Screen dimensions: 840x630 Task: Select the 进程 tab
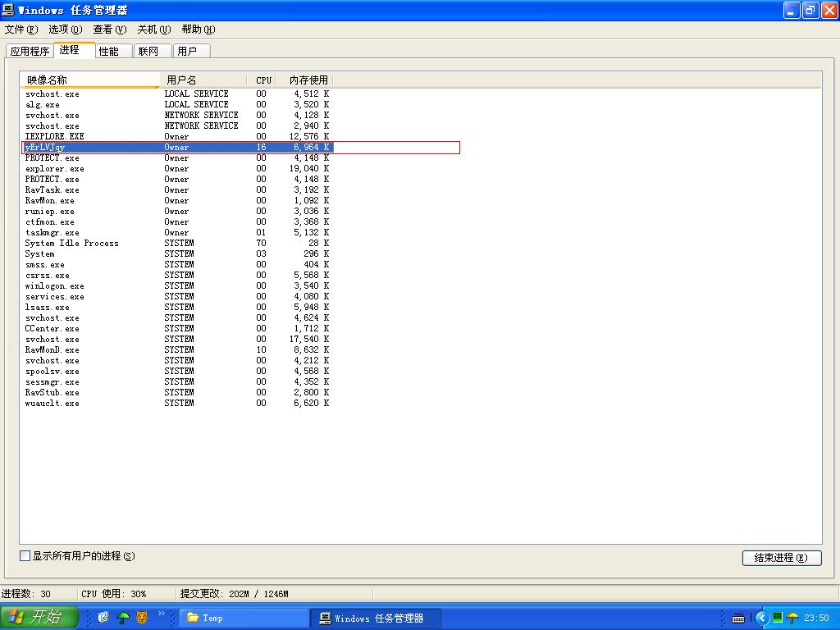pos(75,50)
